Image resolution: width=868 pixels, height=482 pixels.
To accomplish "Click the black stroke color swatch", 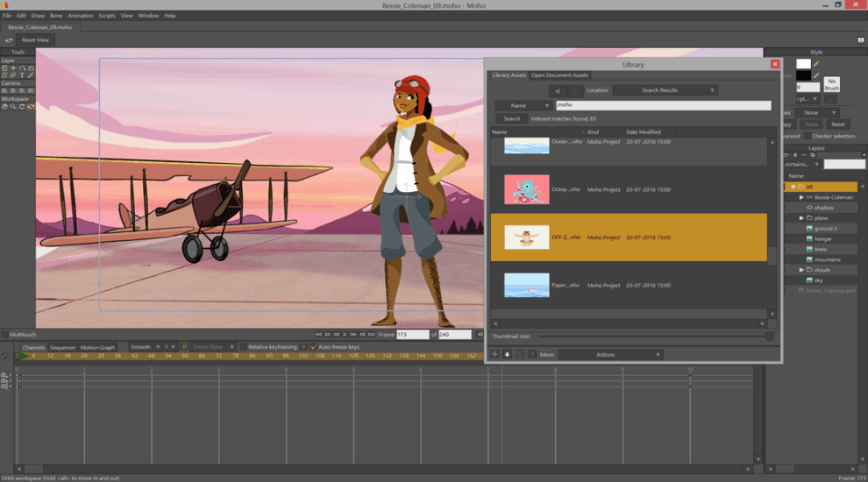I will [x=804, y=75].
